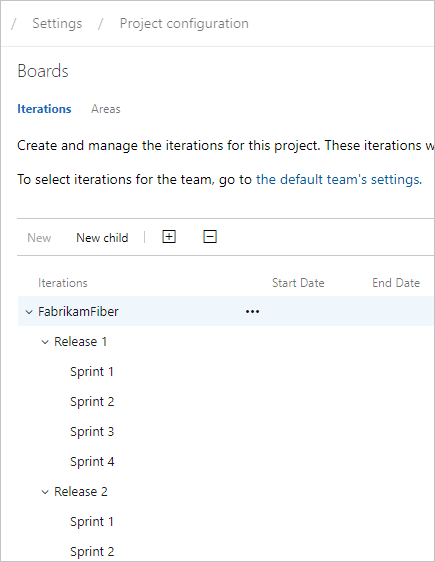Click the End Date column header
This screenshot has height=562, width=435.
(396, 283)
